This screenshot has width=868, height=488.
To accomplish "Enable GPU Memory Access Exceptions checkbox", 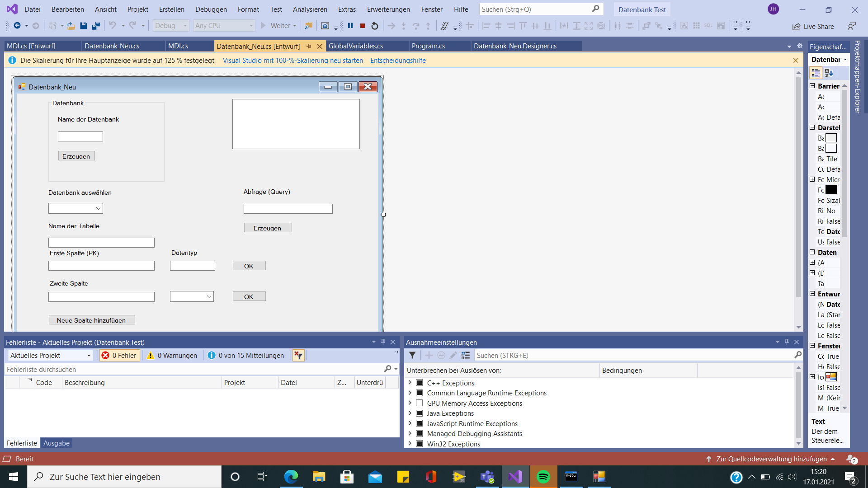I will 420,403.
